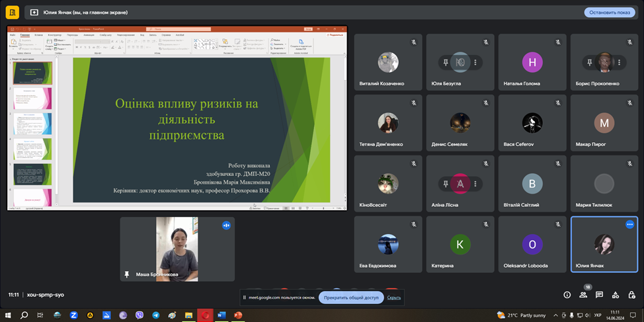Click Quick Styles (Экспресс-стили) icon
Screen dimensions: 644x322
tap(237, 43)
